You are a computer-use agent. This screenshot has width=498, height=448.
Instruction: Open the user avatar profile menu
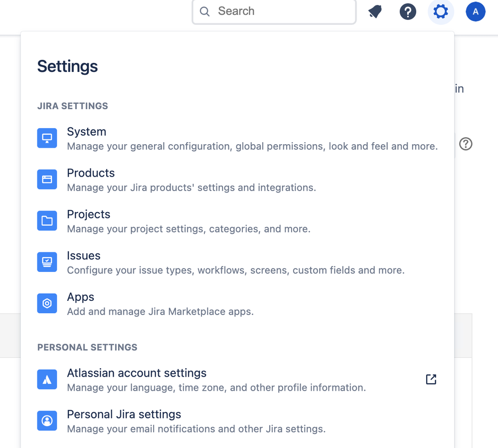click(476, 12)
